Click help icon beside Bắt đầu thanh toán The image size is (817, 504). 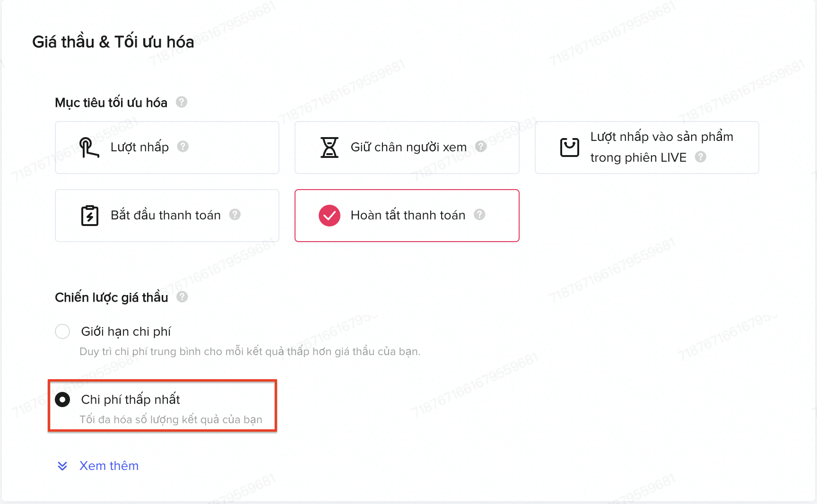[235, 215]
